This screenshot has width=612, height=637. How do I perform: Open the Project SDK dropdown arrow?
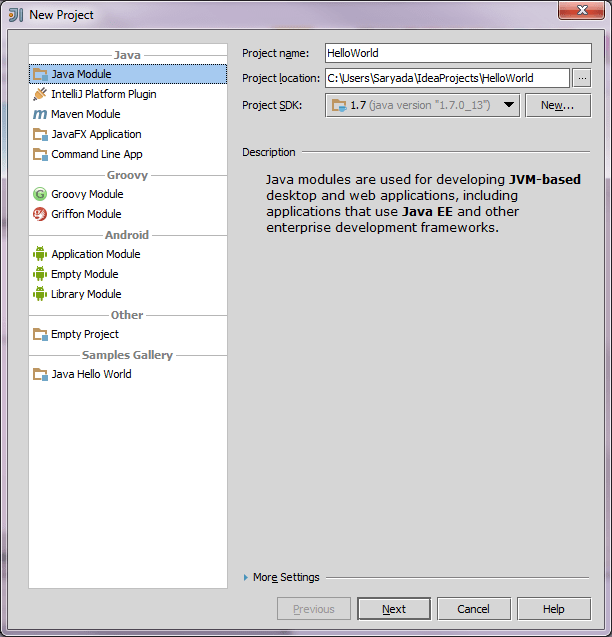(508, 105)
